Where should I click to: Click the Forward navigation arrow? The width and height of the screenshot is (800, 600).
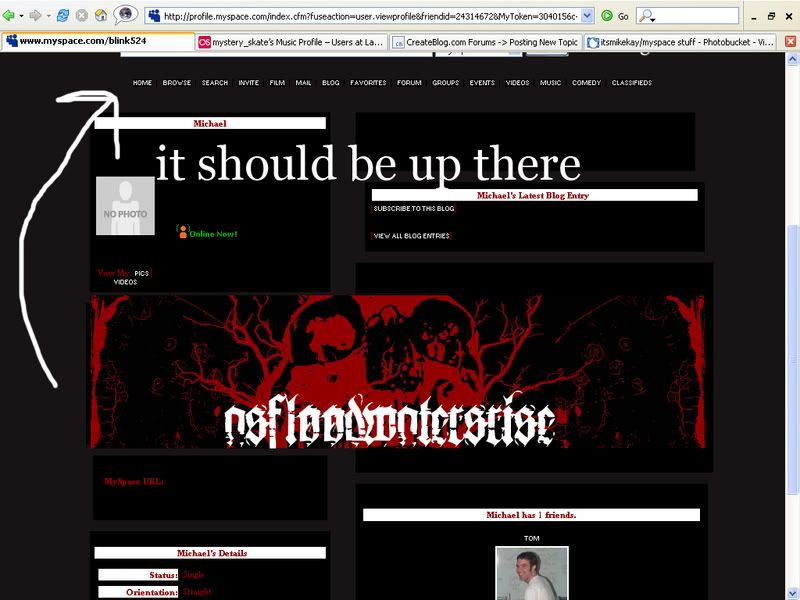pyautogui.click(x=34, y=16)
